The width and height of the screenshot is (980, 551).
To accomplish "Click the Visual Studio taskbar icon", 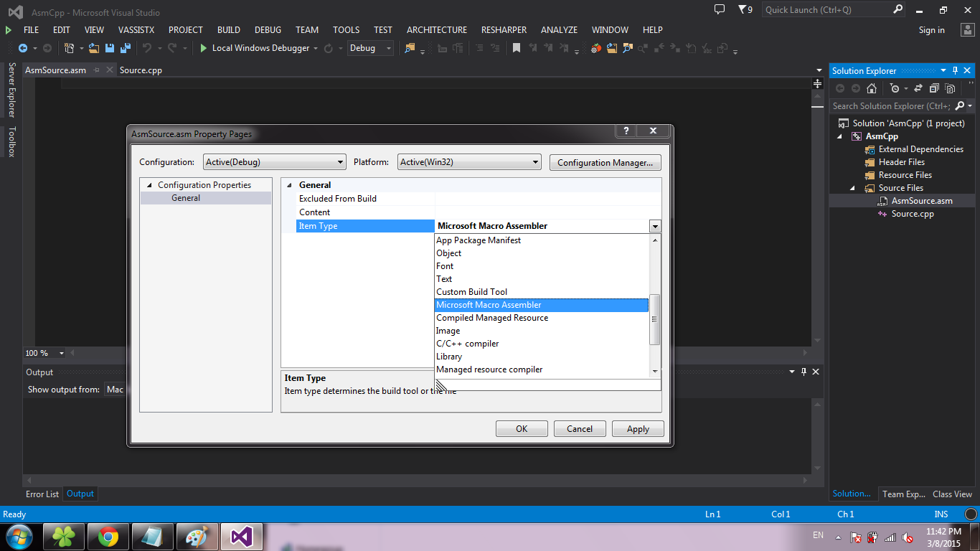I will (x=242, y=537).
